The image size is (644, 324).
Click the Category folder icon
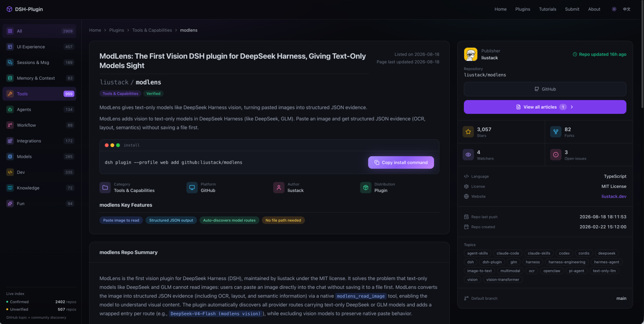pos(105,188)
